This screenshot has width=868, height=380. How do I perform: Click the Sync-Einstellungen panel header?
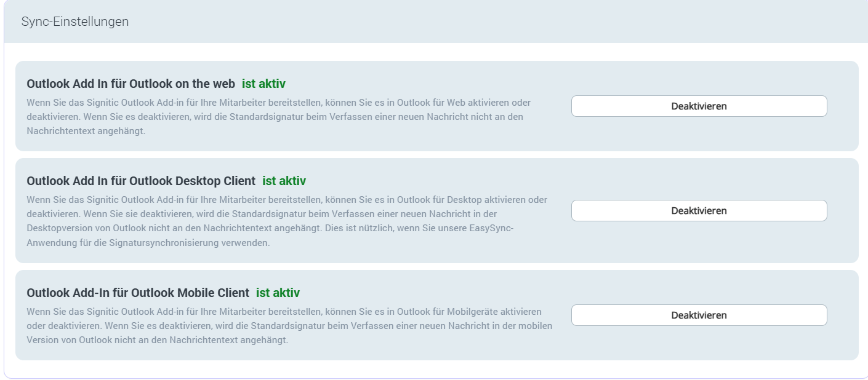75,22
